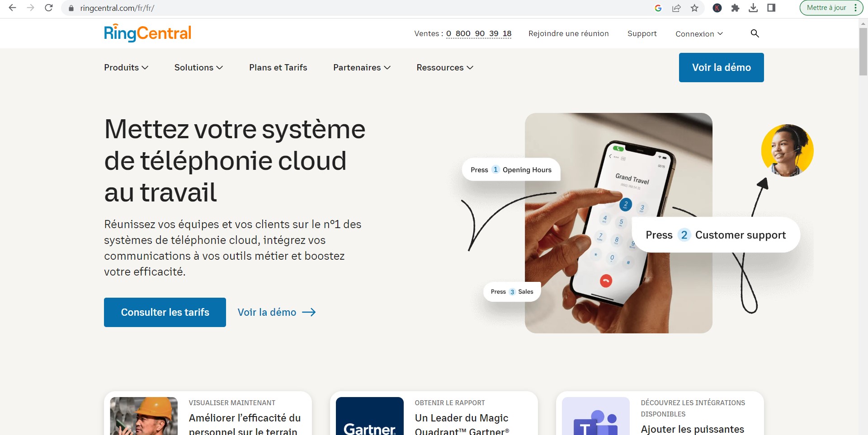
Task: Open the Support link in header
Action: pos(642,33)
